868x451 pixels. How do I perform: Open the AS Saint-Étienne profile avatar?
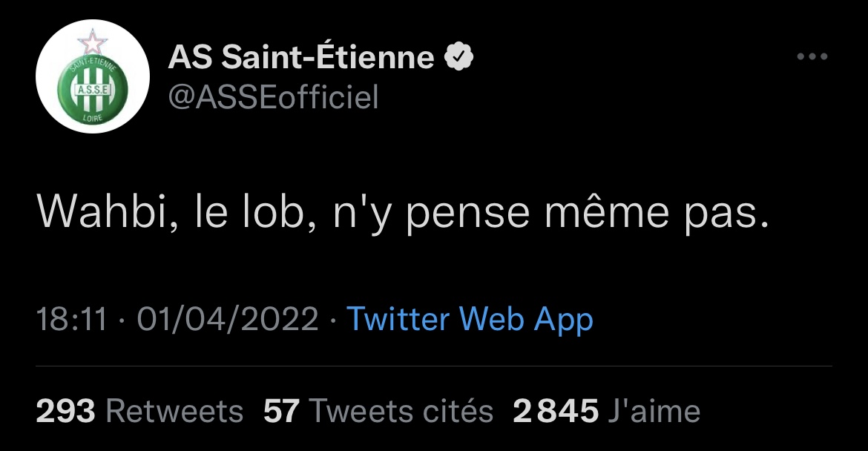click(x=93, y=78)
